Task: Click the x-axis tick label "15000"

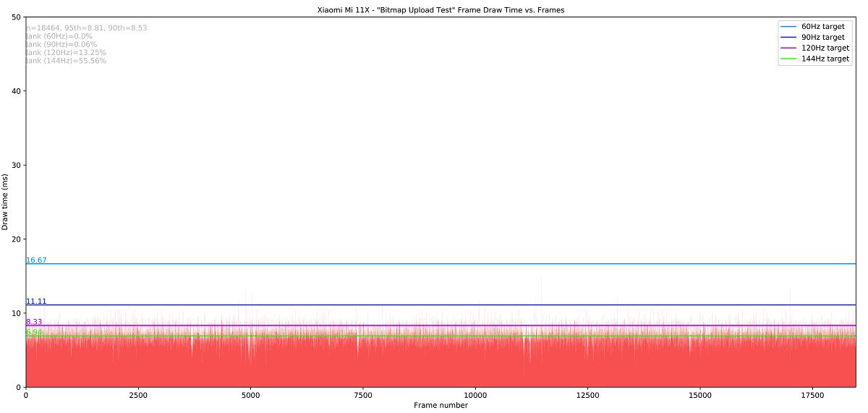Action: click(x=700, y=396)
